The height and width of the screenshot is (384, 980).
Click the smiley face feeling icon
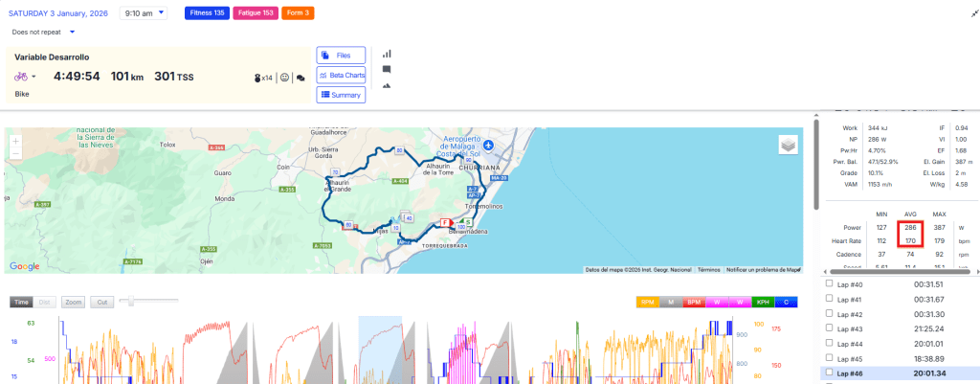[x=284, y=78]
